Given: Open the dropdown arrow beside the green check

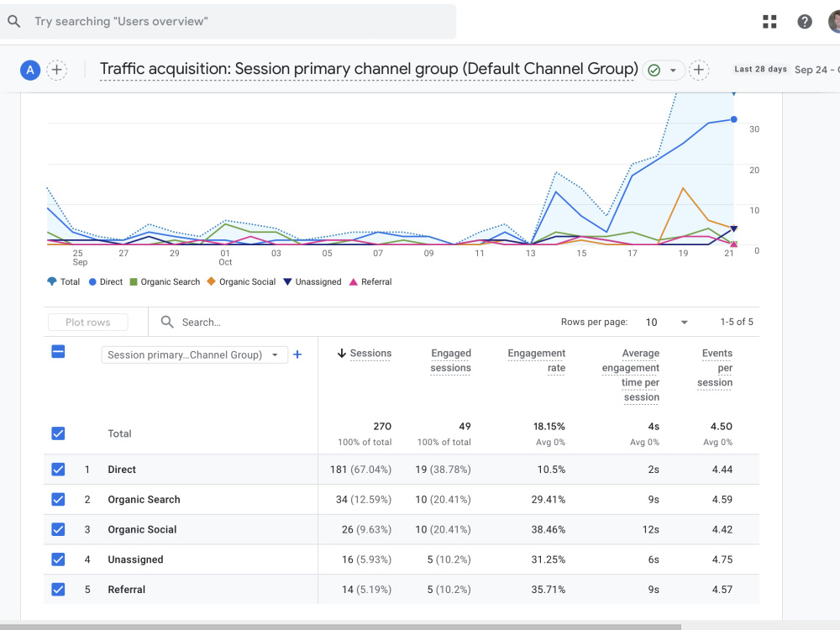Looking at the screenshot, I should [x=673, y=71].
